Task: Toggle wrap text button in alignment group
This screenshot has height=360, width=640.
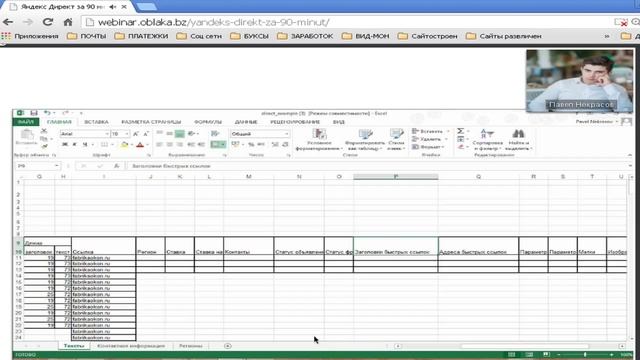Action: 215,134
